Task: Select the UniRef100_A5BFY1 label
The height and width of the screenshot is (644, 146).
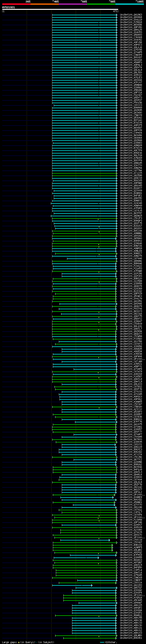Action: tap(131, 366)
